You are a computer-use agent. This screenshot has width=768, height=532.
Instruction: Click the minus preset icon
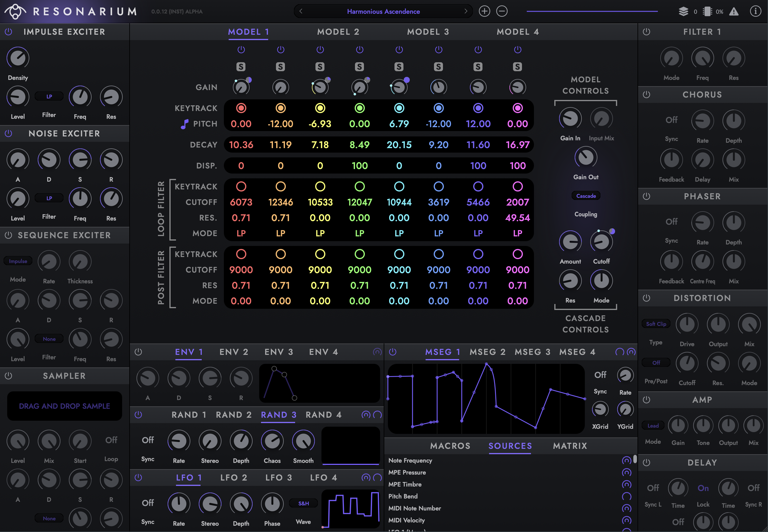click(x=502, y=11)
